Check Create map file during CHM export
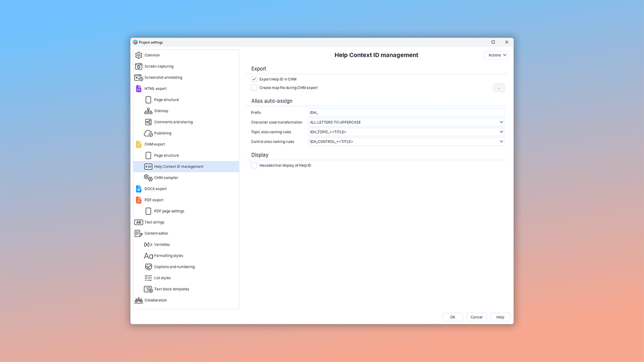This screenshot has width=644, height=362. point(254,87)
